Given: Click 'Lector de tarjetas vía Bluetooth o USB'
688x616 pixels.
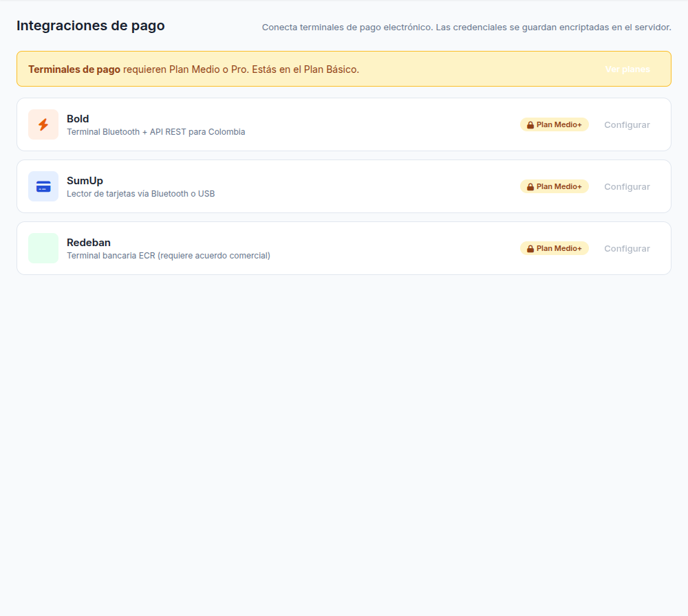Looking at the screenshot, I should (x=141, y=194).
